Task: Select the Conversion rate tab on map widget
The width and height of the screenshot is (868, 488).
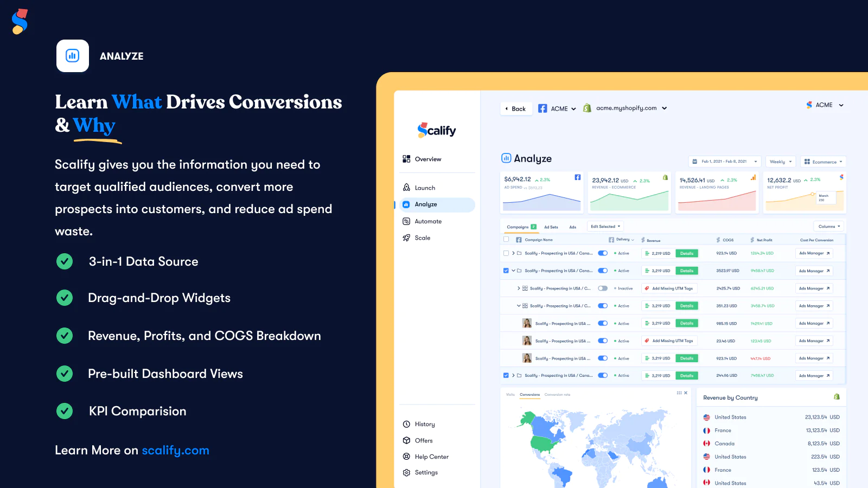Action: pos(558,395)
